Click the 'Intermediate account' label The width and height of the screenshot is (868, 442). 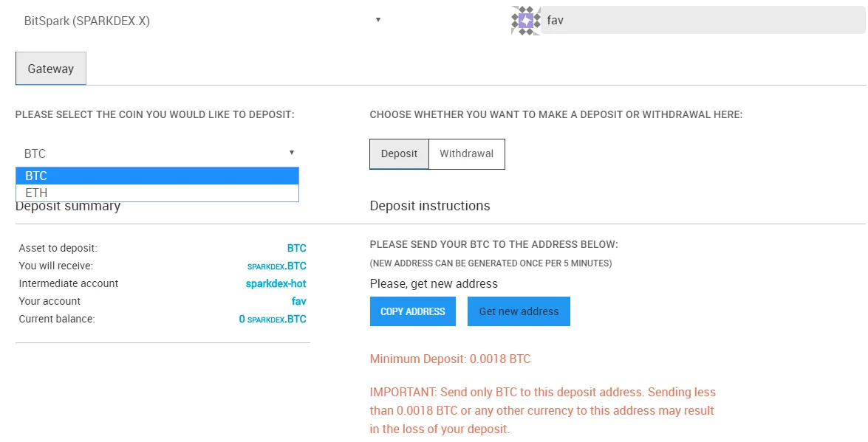pos(69,283)
